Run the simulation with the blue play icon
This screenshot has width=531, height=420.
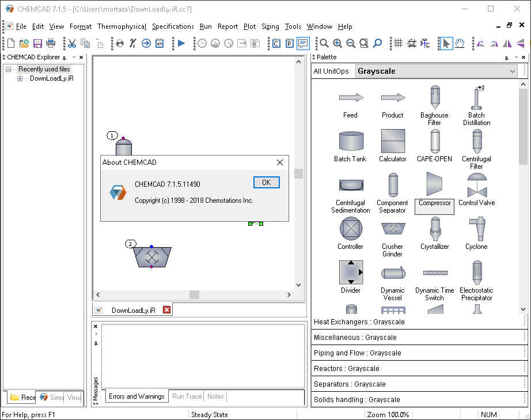(x=180, y=43)
